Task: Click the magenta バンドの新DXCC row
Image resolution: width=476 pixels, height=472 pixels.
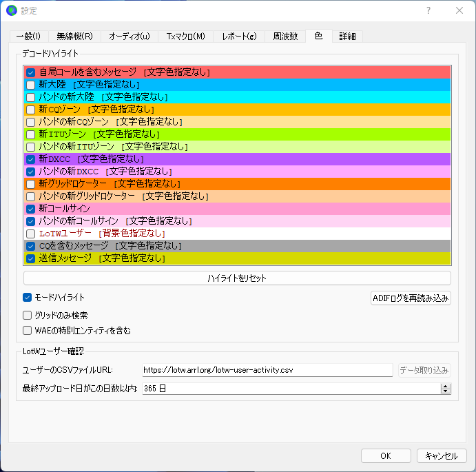Action: point(238,172)
